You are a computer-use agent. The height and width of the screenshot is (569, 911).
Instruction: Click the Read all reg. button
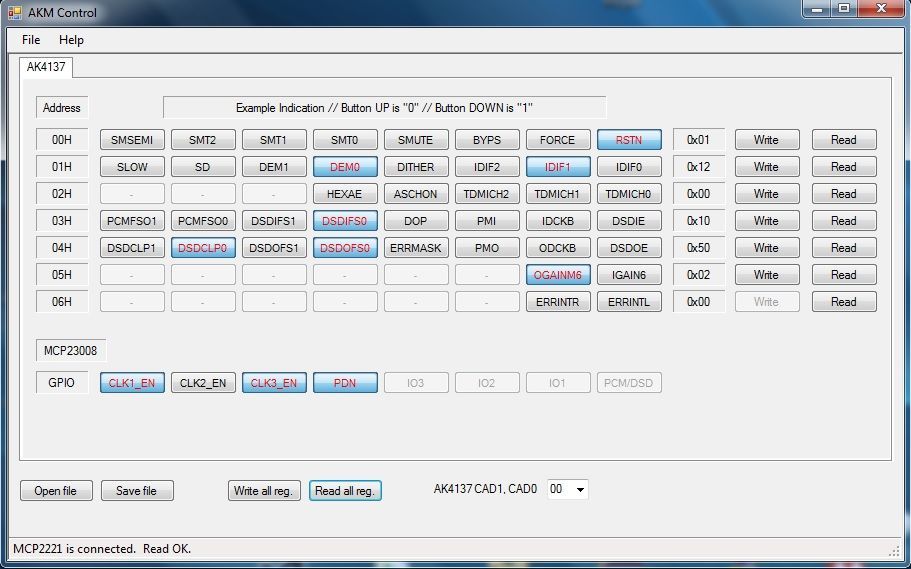coord(345,491)
